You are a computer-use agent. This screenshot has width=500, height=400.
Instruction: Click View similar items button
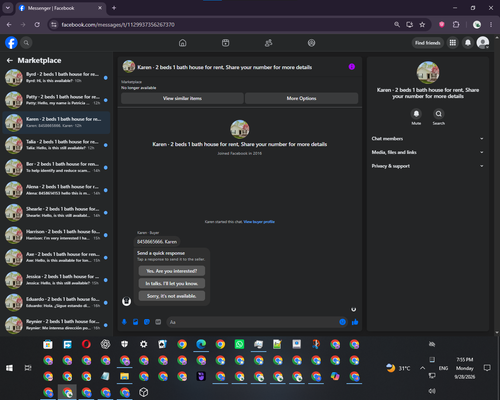[x=182, y=98]
